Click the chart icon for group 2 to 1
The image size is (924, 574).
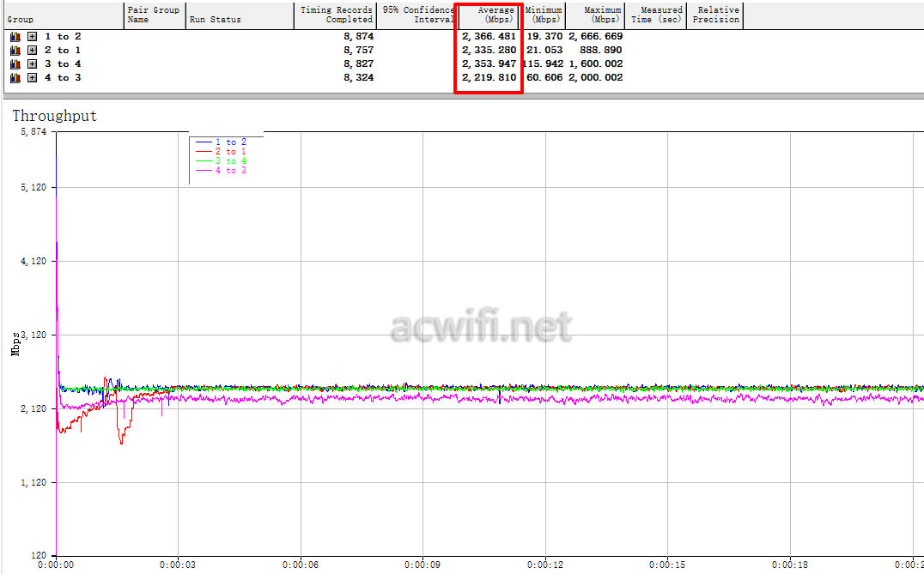[x=15, y=50]
